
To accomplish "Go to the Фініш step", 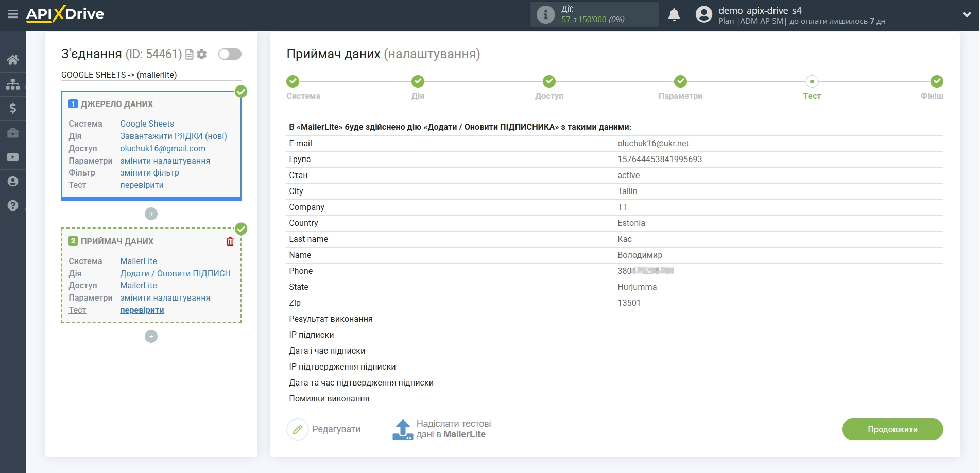I will 933,87.
